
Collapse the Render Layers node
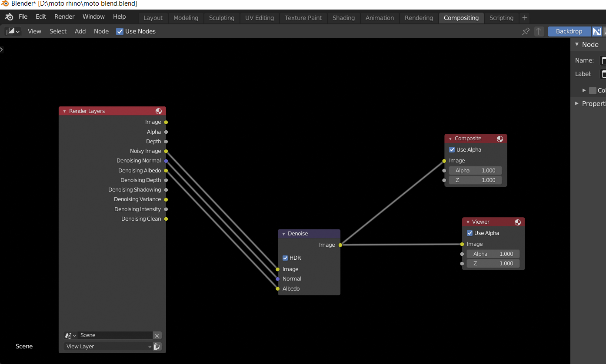point(64,111)
